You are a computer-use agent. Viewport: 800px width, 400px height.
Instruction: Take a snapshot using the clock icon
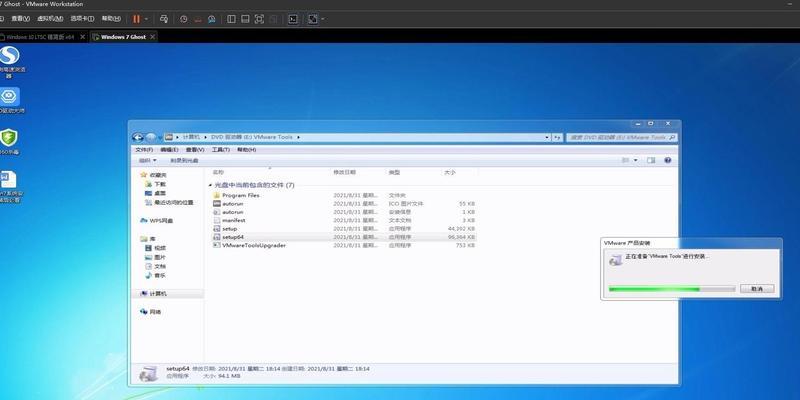184,19
